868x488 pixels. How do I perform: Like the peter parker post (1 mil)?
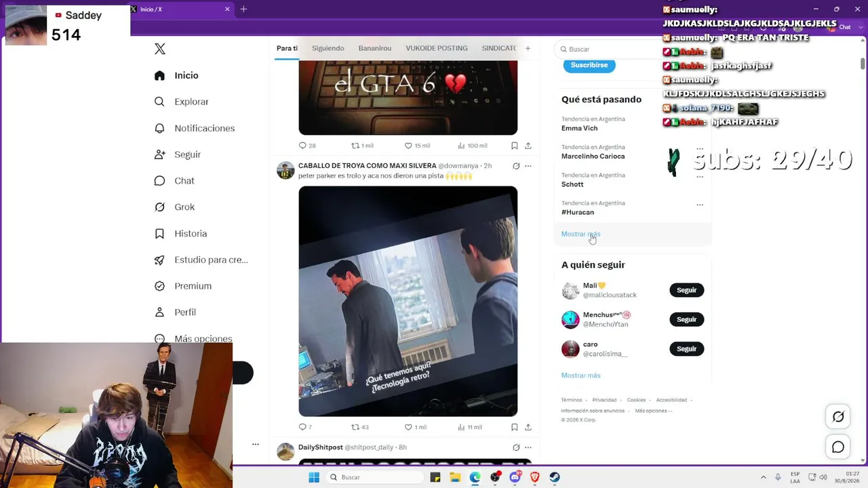pyautogui.click(x=415, y=427)
